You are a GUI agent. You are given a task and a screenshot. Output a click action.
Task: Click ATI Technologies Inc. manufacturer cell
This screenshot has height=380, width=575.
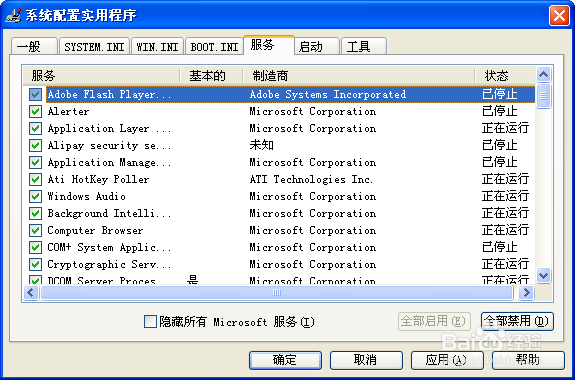click(311, 179)
